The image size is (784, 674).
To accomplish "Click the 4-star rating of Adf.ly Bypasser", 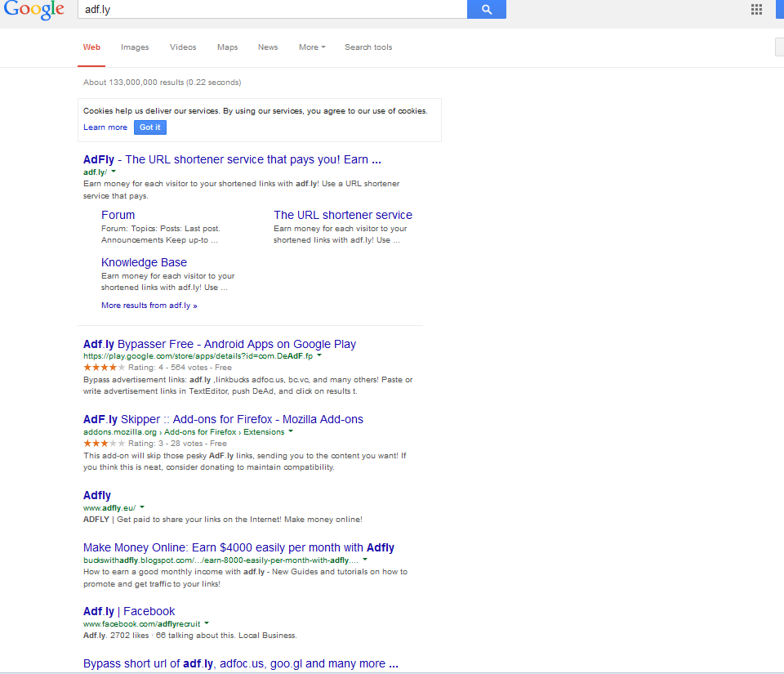I will [104, 368].
